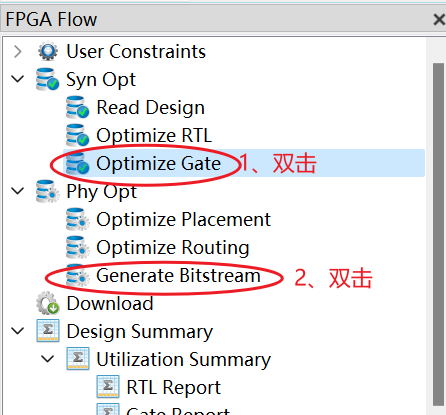The height and width of the screenshot is (415, 446).
Task: Expand the User Constraints node
Action: [x=18, y=52]
